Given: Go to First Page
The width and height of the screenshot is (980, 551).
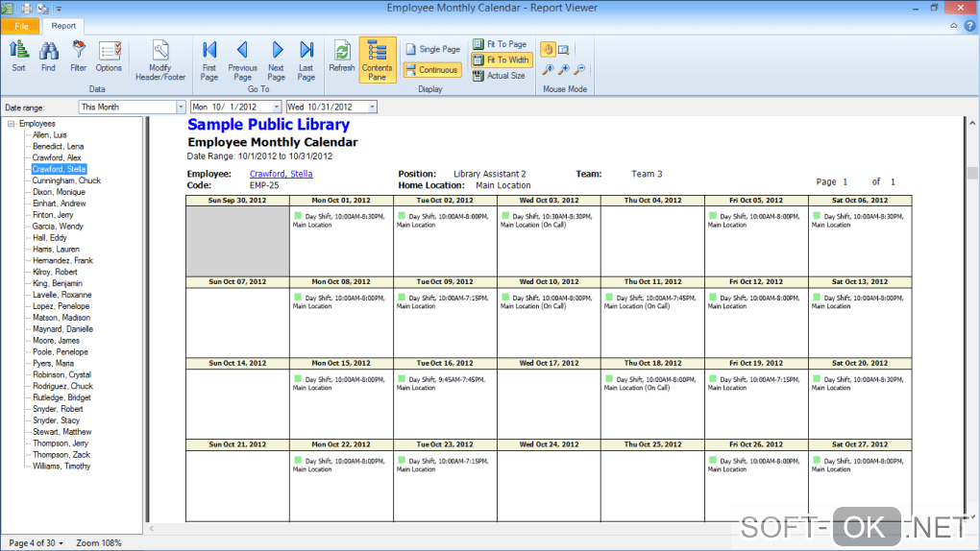Looking at the screenshot, I should coord(209,60).
